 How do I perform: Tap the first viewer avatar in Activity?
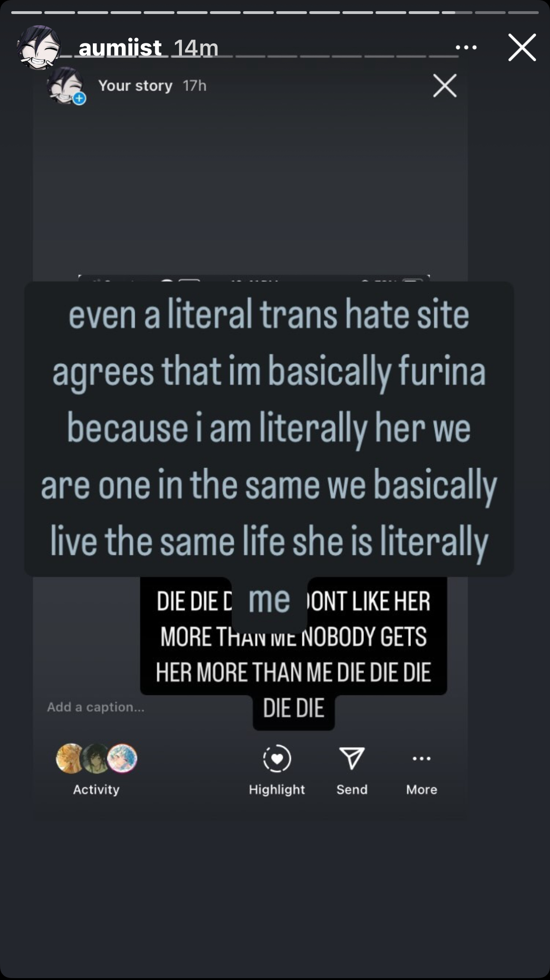click(x=70, y=758)
